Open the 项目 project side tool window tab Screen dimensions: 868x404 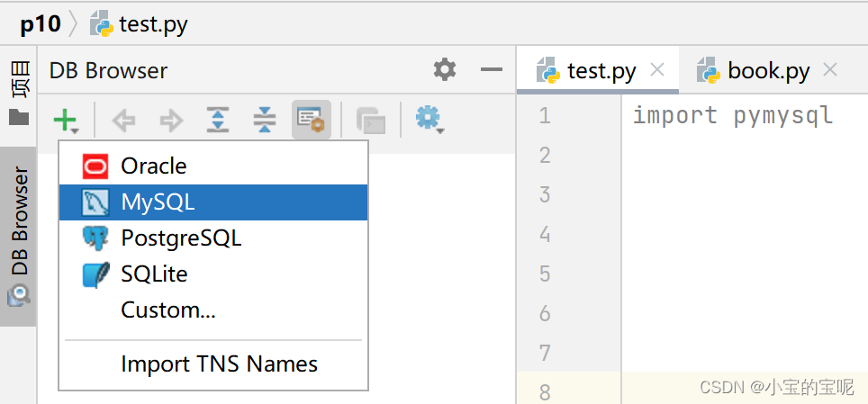click(18, 93)
